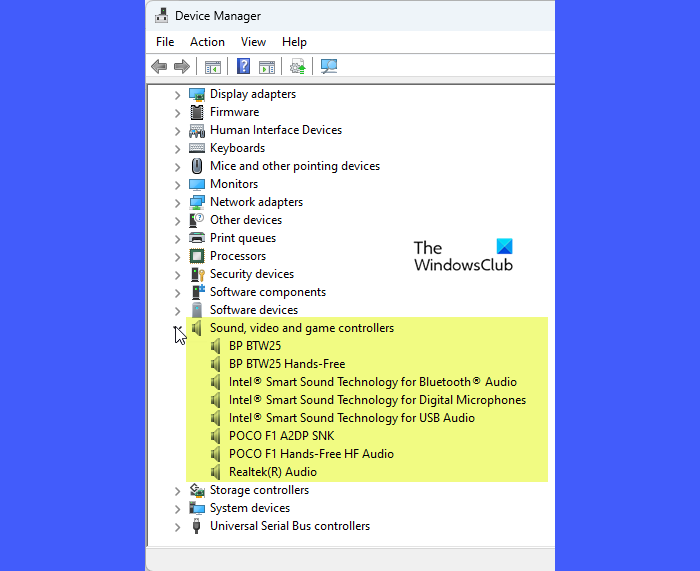
Task: Select Mice and other pointing devices label
Action: coord(295,166)
